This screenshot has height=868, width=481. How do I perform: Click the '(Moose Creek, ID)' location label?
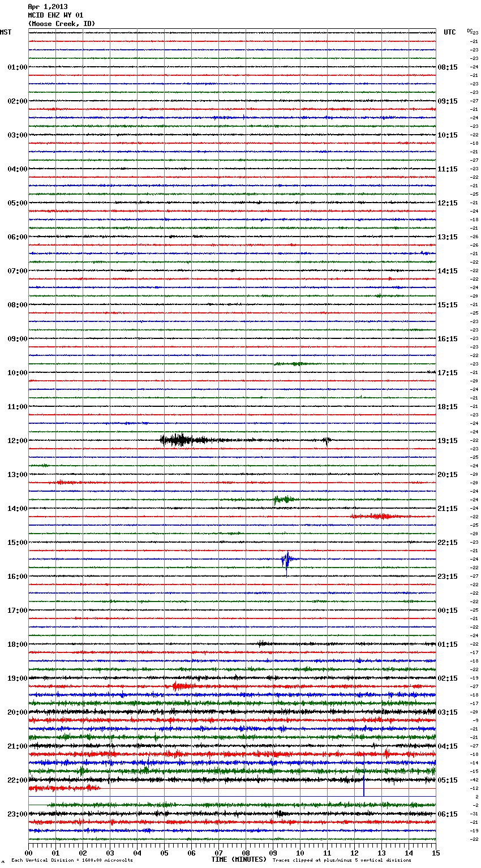[62, 24]
